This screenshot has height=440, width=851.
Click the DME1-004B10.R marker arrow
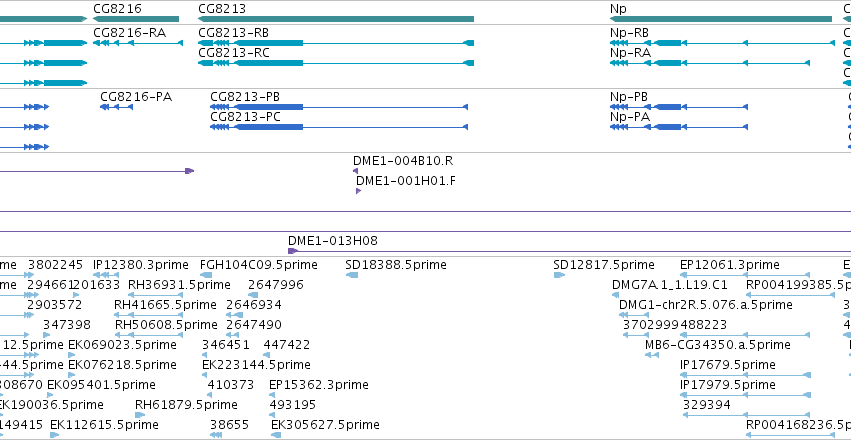click(355, 171)
